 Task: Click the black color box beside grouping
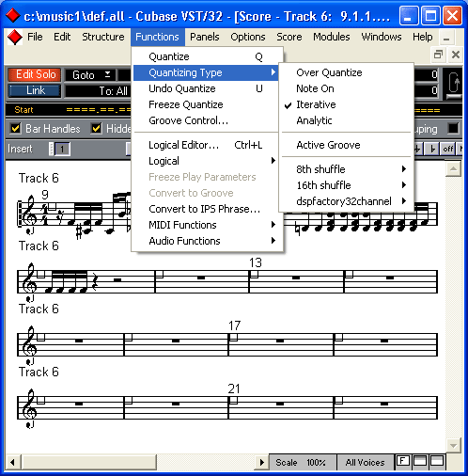tap(453, 129)
